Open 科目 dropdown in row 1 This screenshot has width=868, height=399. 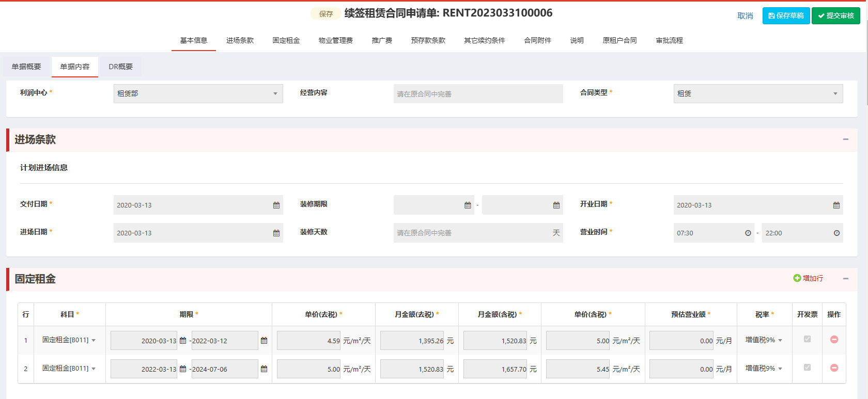(x=69, y=340)
